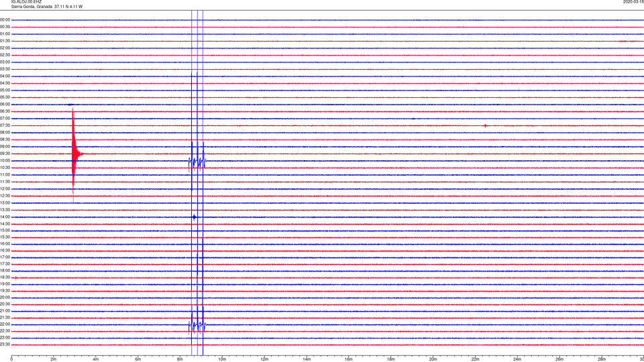Select the 22:00 time label
644x362 pixels.
(x=5, y=324)
